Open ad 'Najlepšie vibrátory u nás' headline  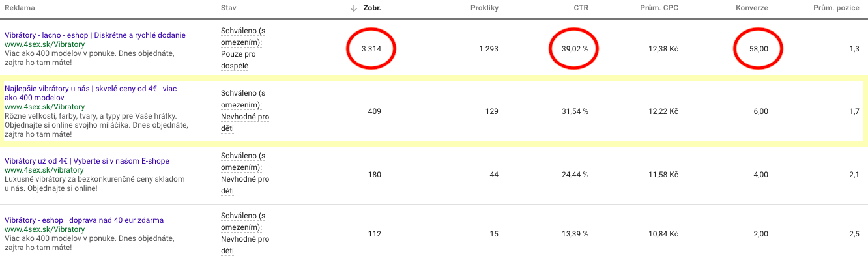(91, 93)
